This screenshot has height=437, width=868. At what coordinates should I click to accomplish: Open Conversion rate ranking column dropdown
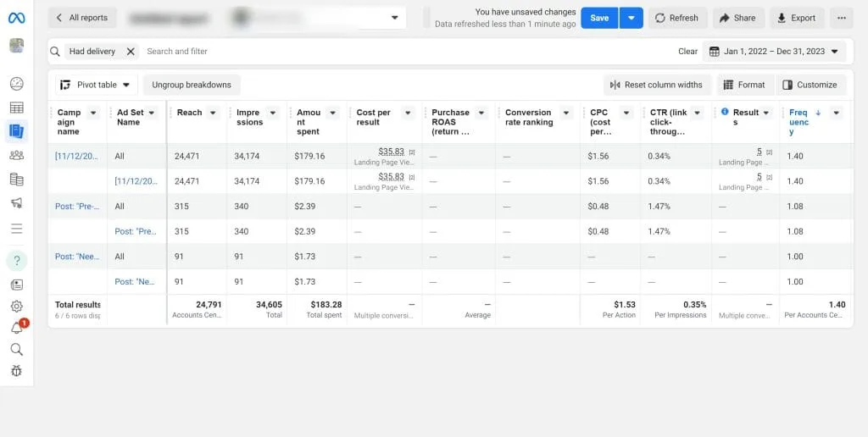pyautogui.click(x=566, y=113)
